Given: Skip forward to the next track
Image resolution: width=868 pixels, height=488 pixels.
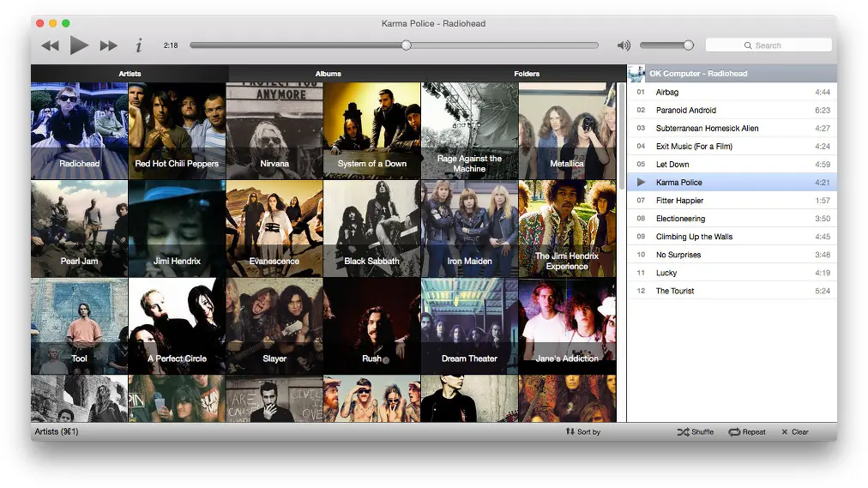Looking at the screenshot, I should [108, 45].
